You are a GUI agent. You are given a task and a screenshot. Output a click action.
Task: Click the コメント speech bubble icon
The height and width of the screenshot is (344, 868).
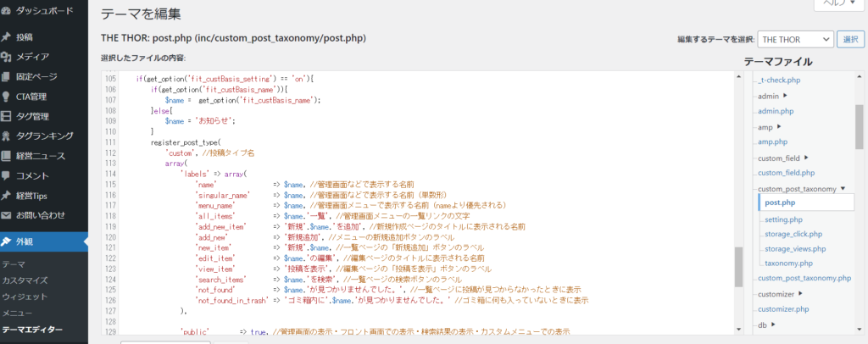pos(7,175)
